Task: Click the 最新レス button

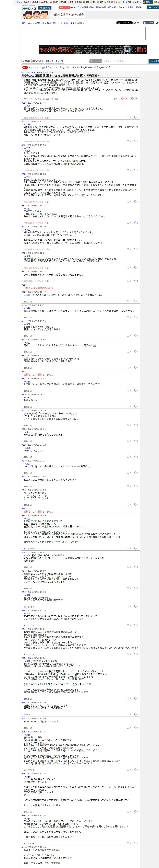Action: [50, 61]
